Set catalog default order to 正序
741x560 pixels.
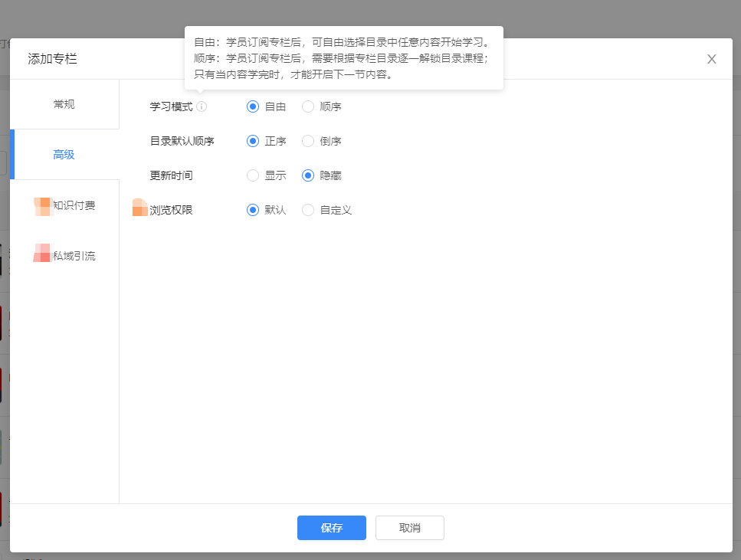(x=253, y=141)
